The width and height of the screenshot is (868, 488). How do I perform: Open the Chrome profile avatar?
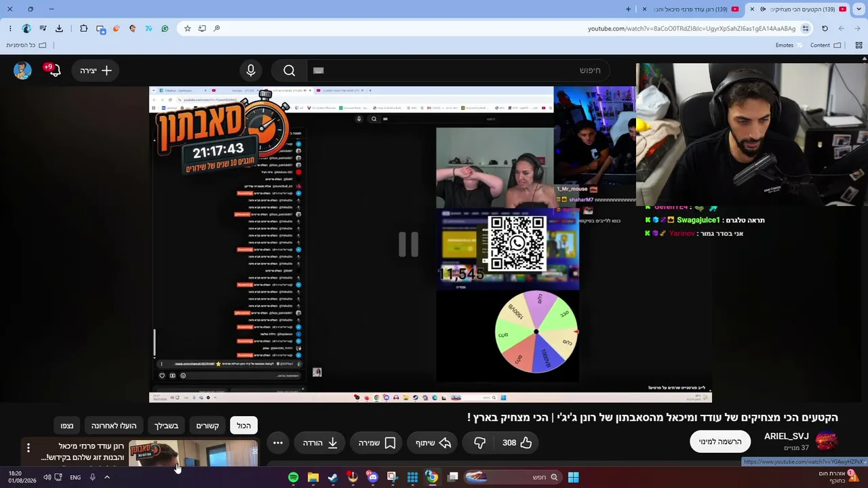click(x=26, y=28)
